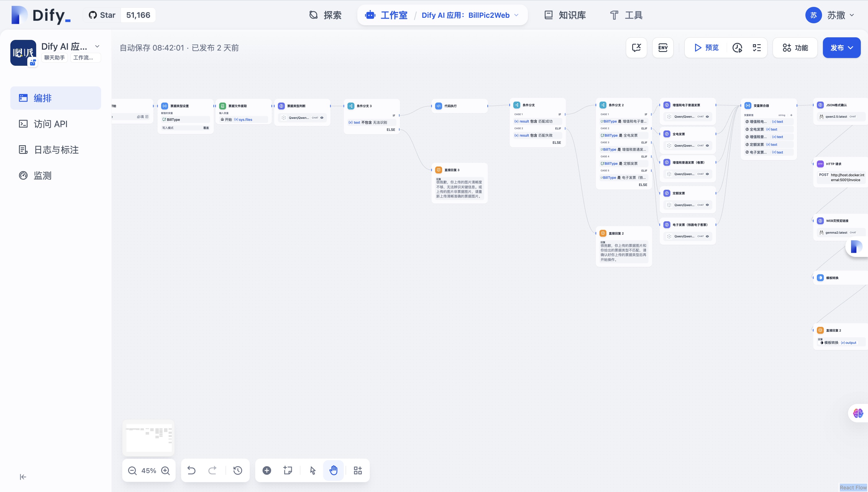The height and width of the screenshot is (492, 868).
Task: Add a note with sticky-note icon
Action: coord(288,470)
